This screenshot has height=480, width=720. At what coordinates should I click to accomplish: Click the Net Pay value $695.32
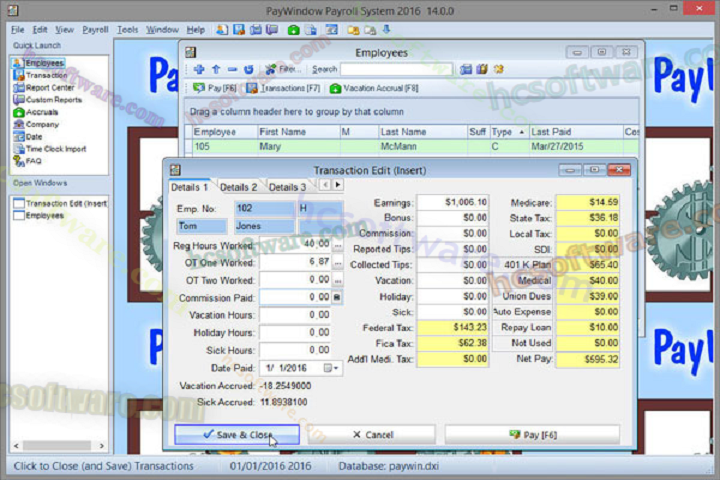tap(587, 359)
